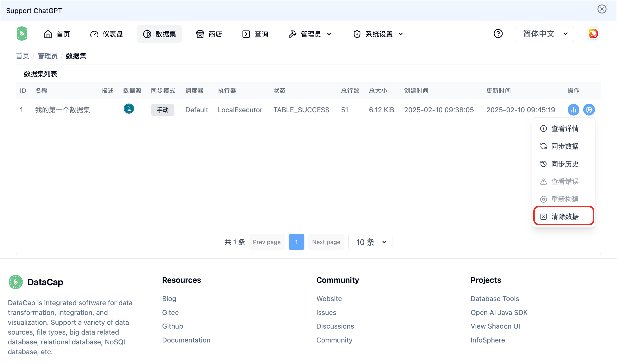The height and width of the screenshot is (364, 617).
Task: Expand the 管理员 admin dropdown menu
Action: coord(310,34)
